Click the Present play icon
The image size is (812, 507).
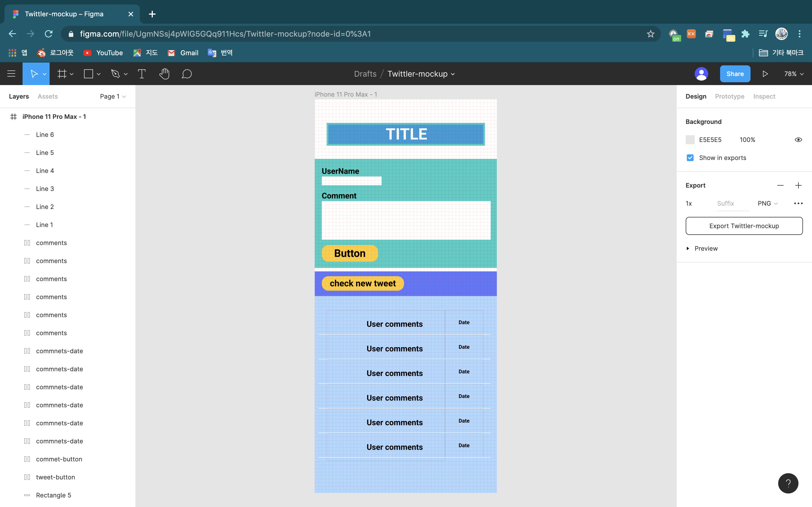click(x=765, y=74)
